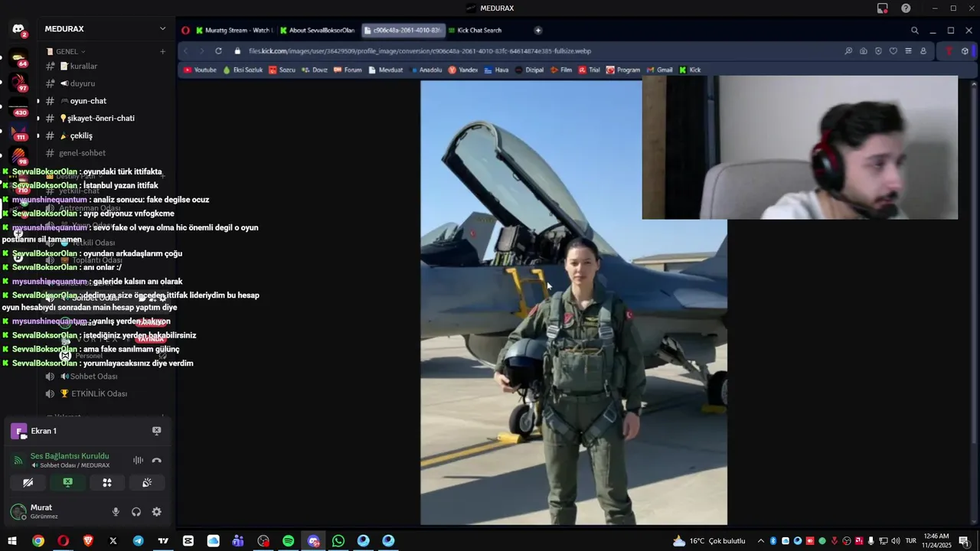The width and height of the screenshot is (980, 551).
Task: Open the volume control in the system tray
Action: click(x=895, y=541)
